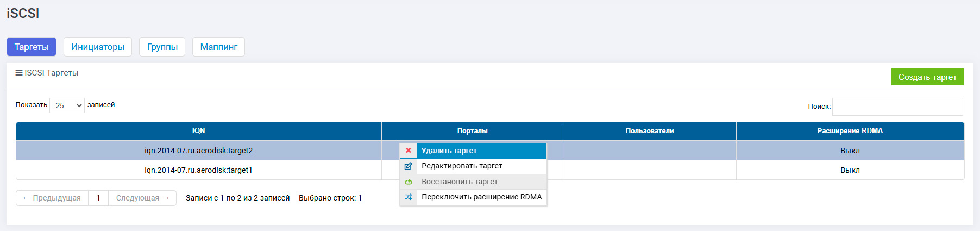980x231 pixels.
Task: Switch to the Таргеты tab
Action: pos(32,47)
